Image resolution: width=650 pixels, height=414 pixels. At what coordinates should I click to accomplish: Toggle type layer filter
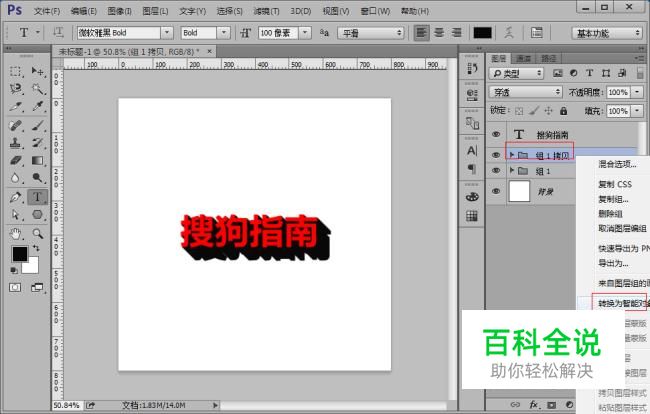589,73
